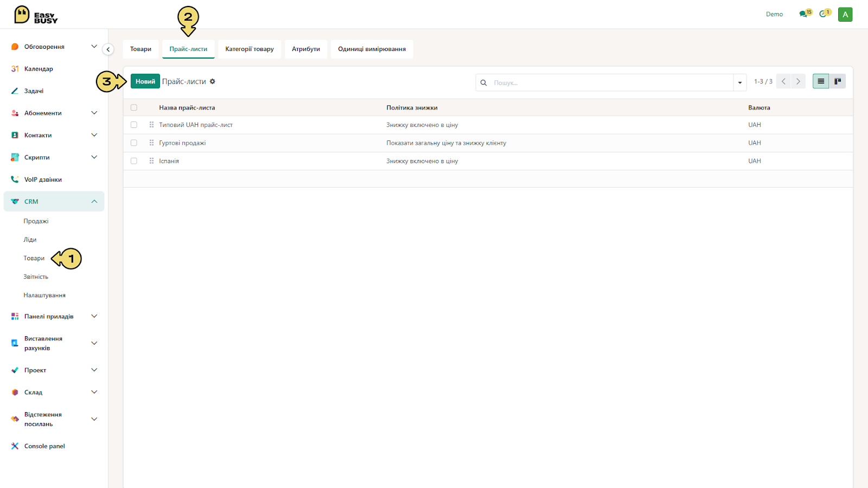The width and height of the screenshot is (868, 488).
Task: Expand the Контакти sidebar section
Action: 94,135
